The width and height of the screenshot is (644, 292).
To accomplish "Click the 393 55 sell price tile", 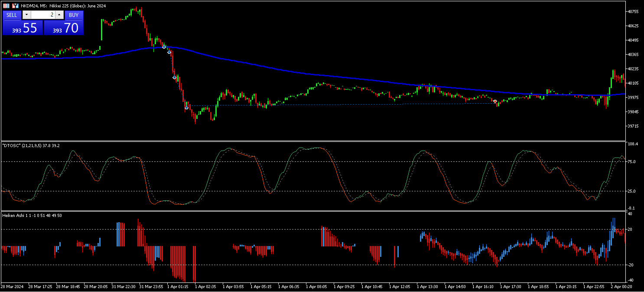I will coord(23,27).
